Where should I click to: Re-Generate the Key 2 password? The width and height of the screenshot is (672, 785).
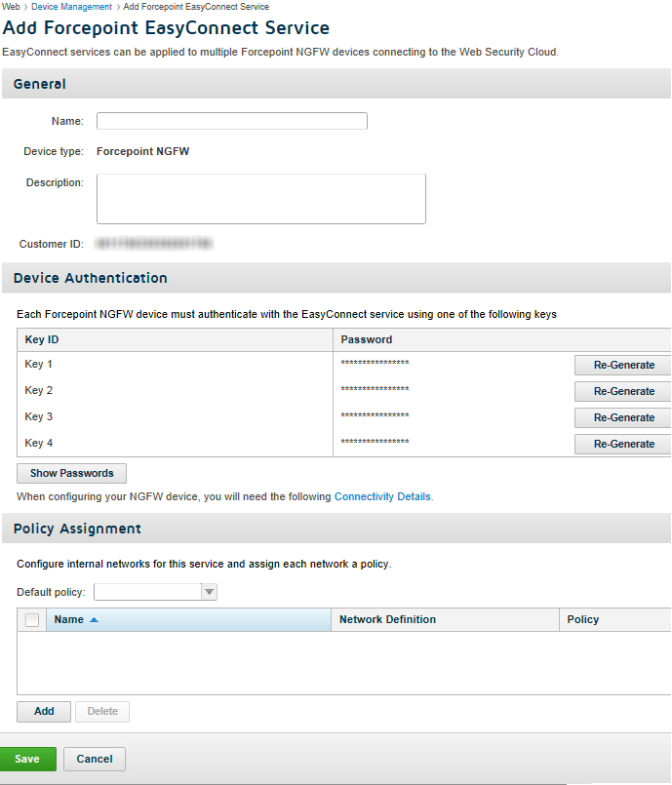[x=623, y=391]
